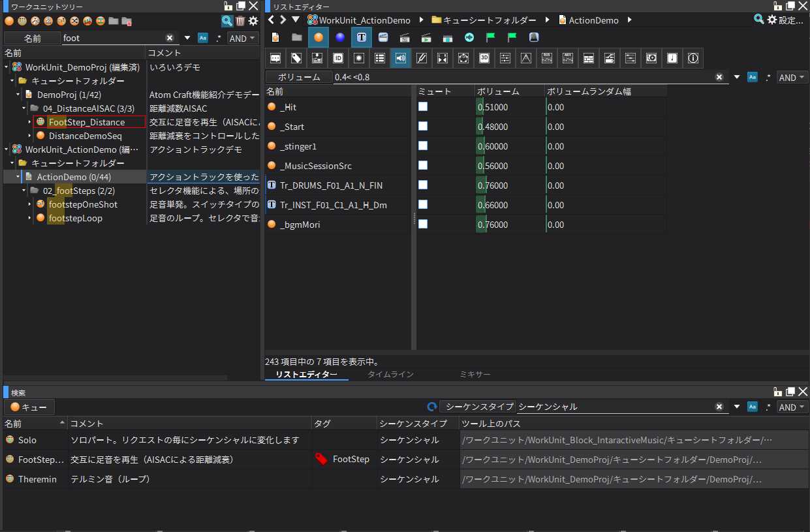
Task: Click the first green flag marker icon
Action: 491,37
